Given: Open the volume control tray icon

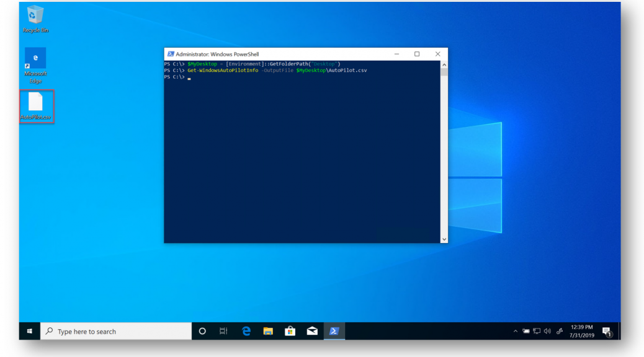Looking at the screenshot, I should coord(547,331).
